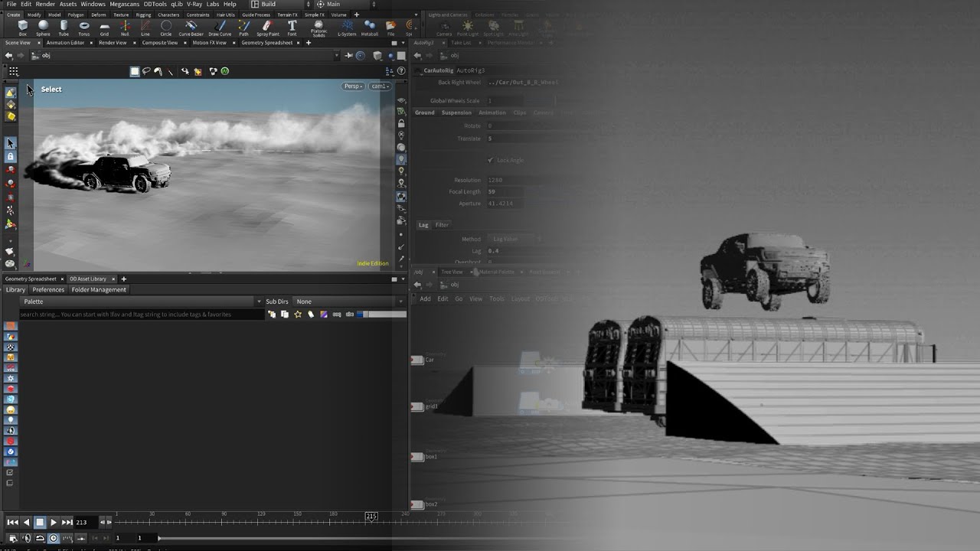The image size is (980, 551).
Task: Click the play forward button
Action: click(x=53, y=522)
